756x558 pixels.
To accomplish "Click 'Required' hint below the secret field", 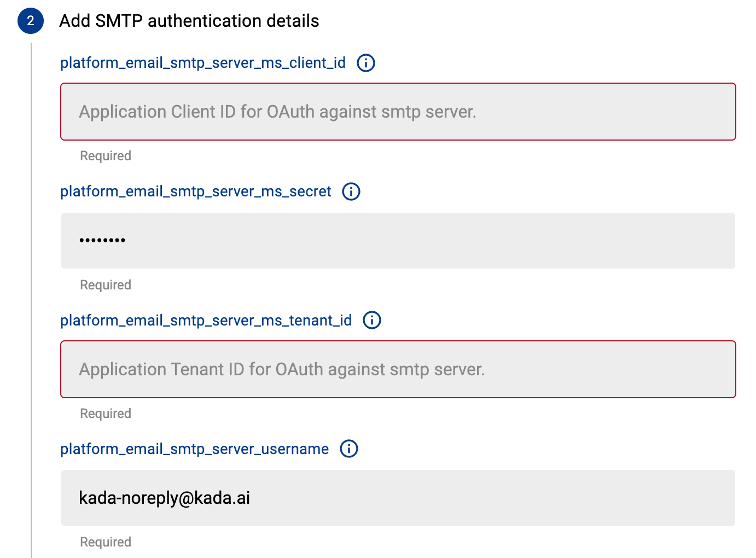I will pos(106,285).
